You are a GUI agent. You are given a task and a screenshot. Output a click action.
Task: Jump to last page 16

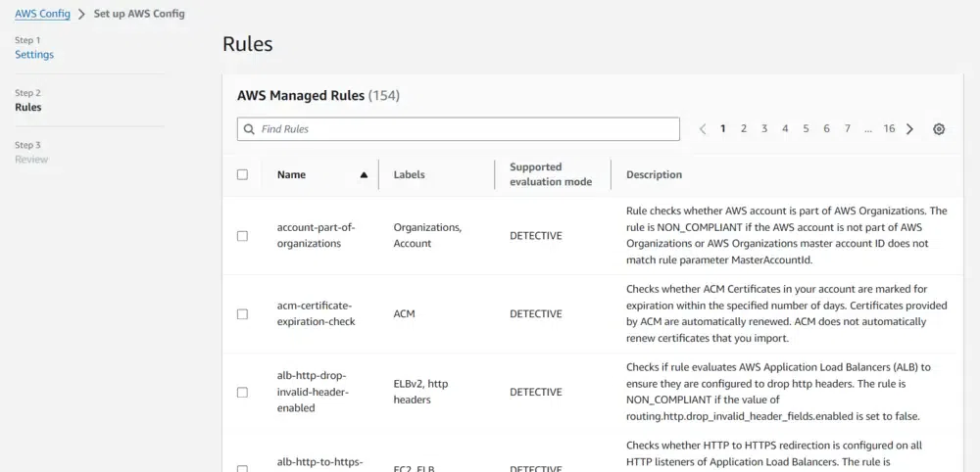[x=889, y=128]
